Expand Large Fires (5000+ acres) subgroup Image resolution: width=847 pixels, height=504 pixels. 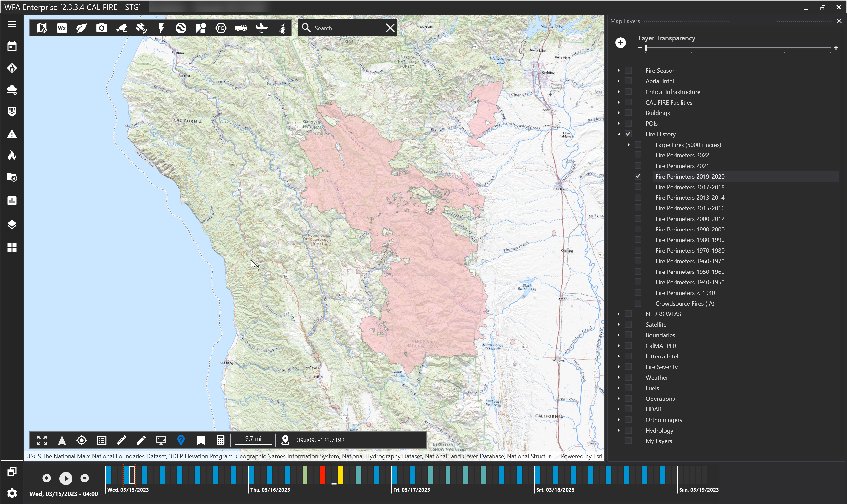pyautogui.click(x=629, y=145)
